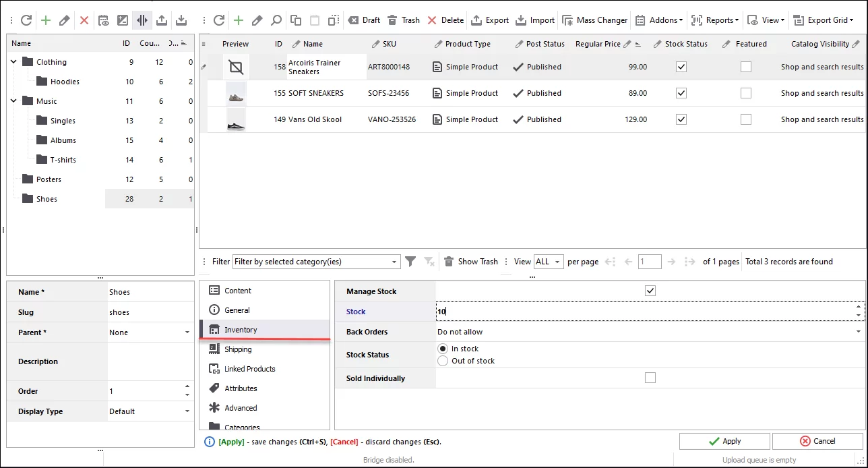Open the Filter by selected category dropdown
This screenshot has width=868, height=468.
click(x=394, y=262)
